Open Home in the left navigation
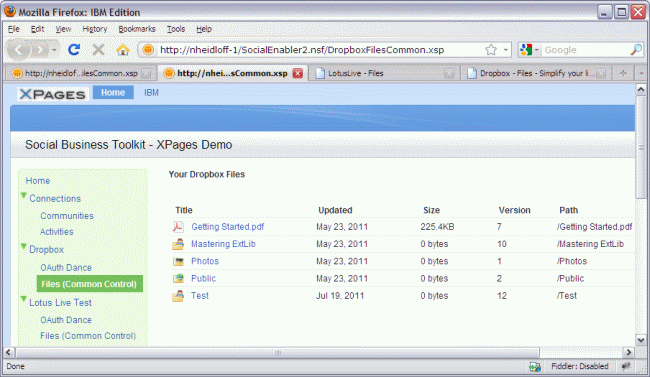650x377 pixels. tap(38, 181)
